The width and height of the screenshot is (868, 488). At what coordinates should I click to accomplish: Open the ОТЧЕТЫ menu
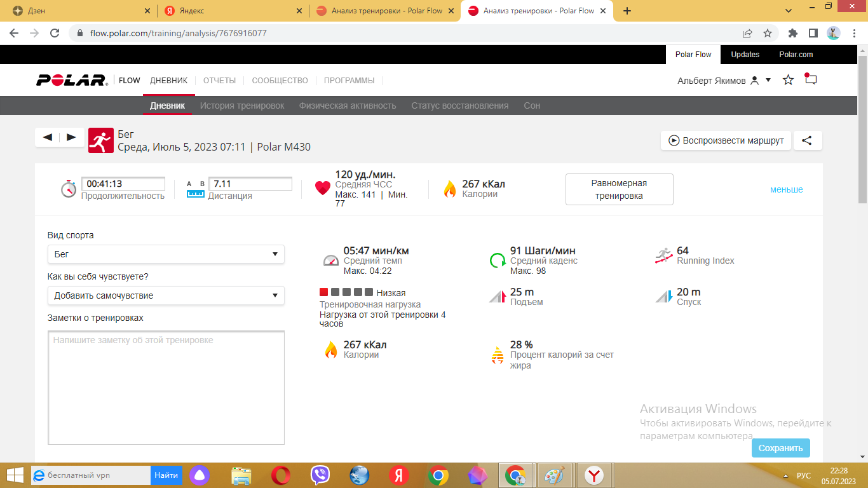219,81
